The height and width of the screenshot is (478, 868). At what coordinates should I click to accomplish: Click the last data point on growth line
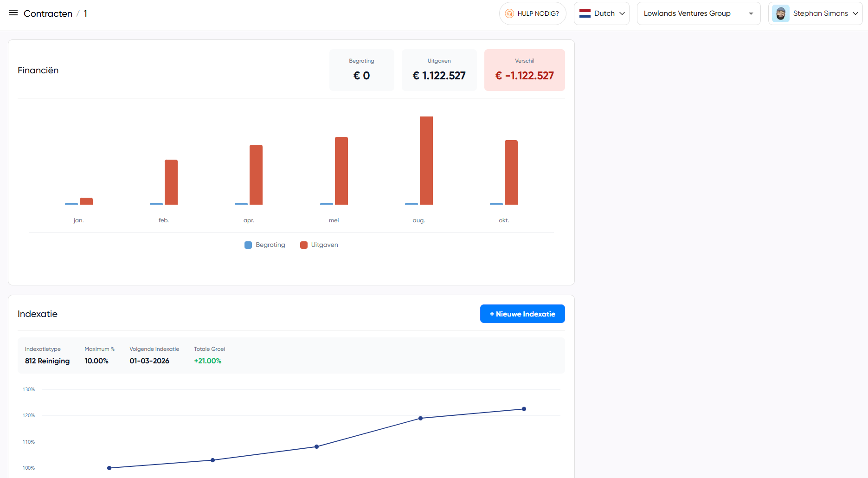tap(524, 409)
